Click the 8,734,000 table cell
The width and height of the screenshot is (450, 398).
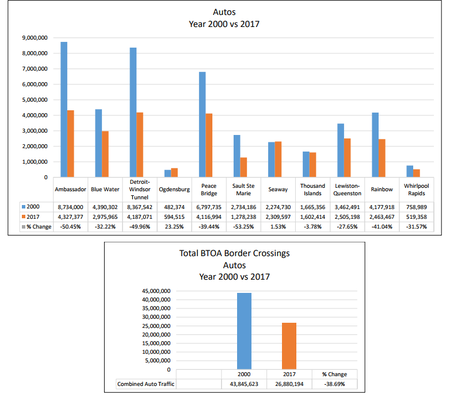[x=70, y=207]
